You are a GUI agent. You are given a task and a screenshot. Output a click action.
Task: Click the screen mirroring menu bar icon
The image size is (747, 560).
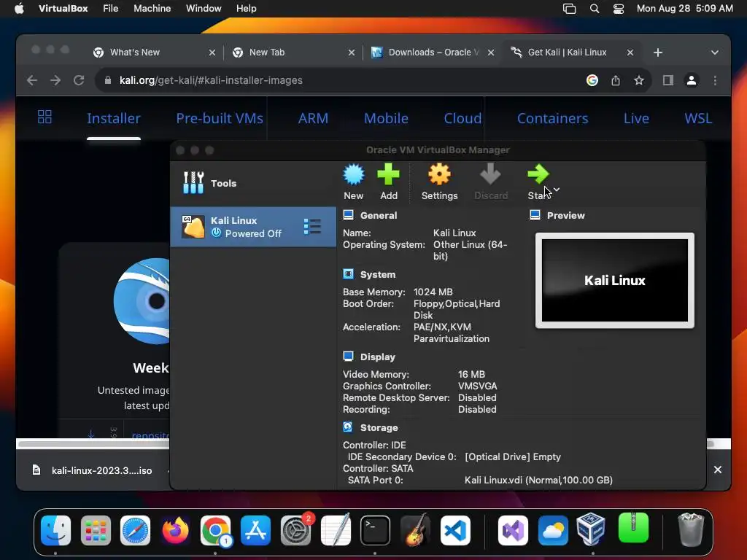[x=569, y=9]
